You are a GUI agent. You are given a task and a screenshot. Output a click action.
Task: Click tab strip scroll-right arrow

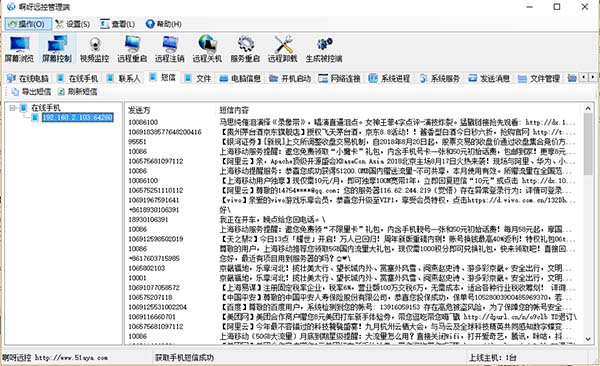point(592,77)
